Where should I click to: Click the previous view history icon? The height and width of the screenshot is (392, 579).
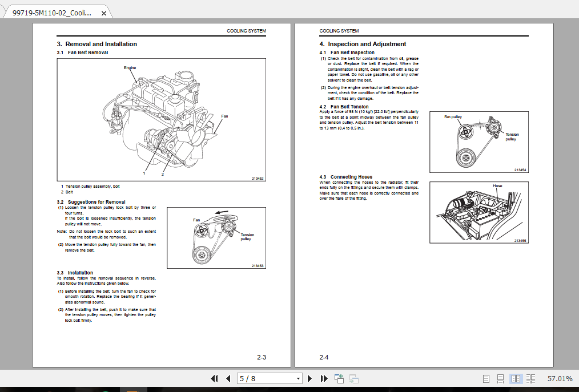pos(338,378)
